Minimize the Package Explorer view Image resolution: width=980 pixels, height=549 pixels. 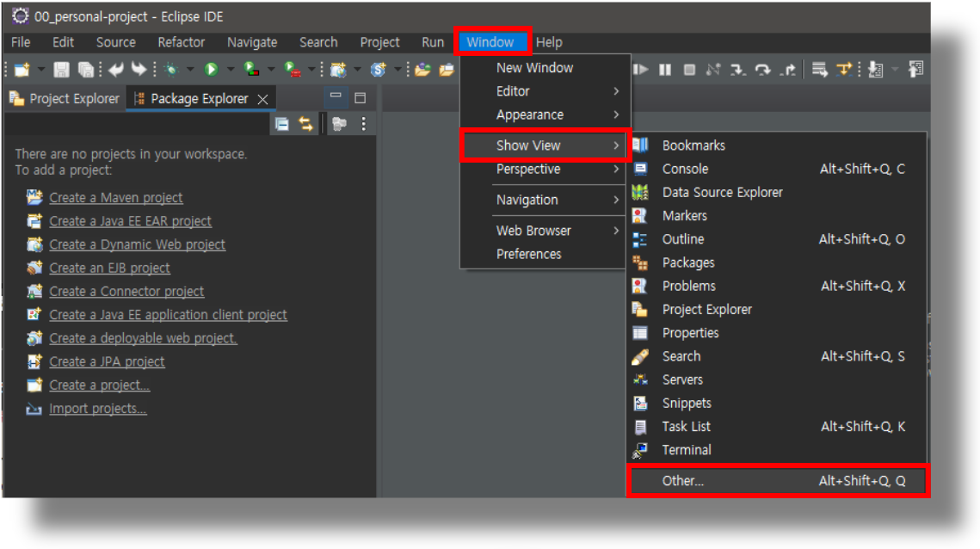336,96
